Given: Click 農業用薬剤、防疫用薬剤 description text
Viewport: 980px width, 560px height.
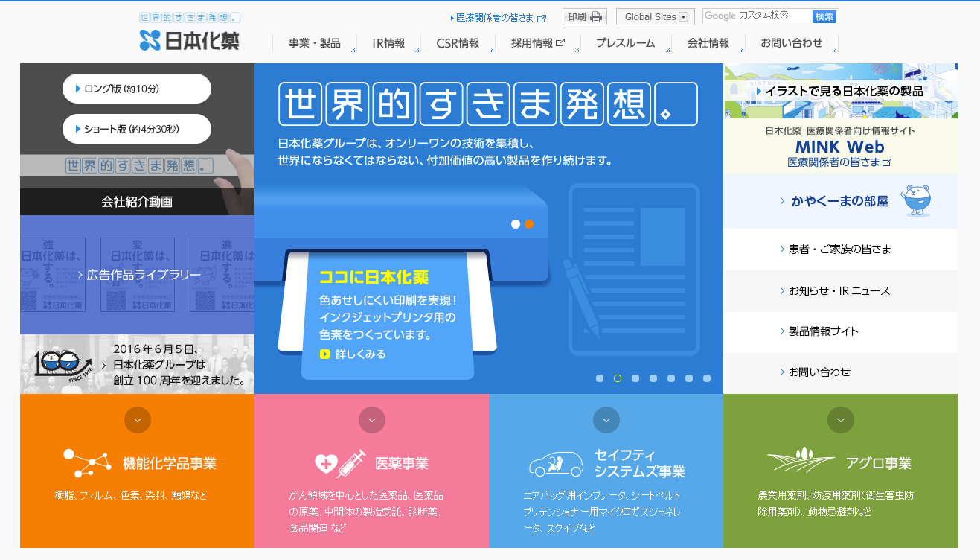Looking at the screenshot, I should coord(836,503).
